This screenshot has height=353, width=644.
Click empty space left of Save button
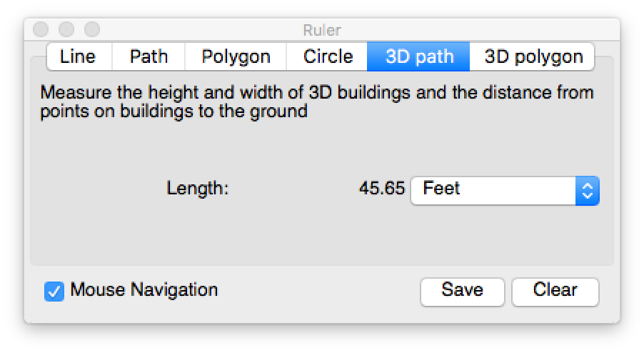click(321, 291)
